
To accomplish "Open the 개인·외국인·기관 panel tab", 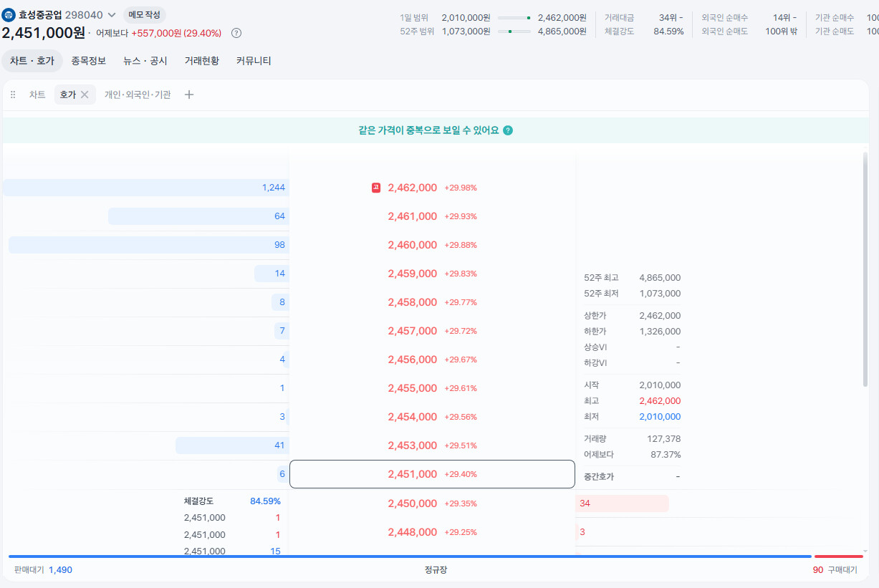I will [138, 95].
